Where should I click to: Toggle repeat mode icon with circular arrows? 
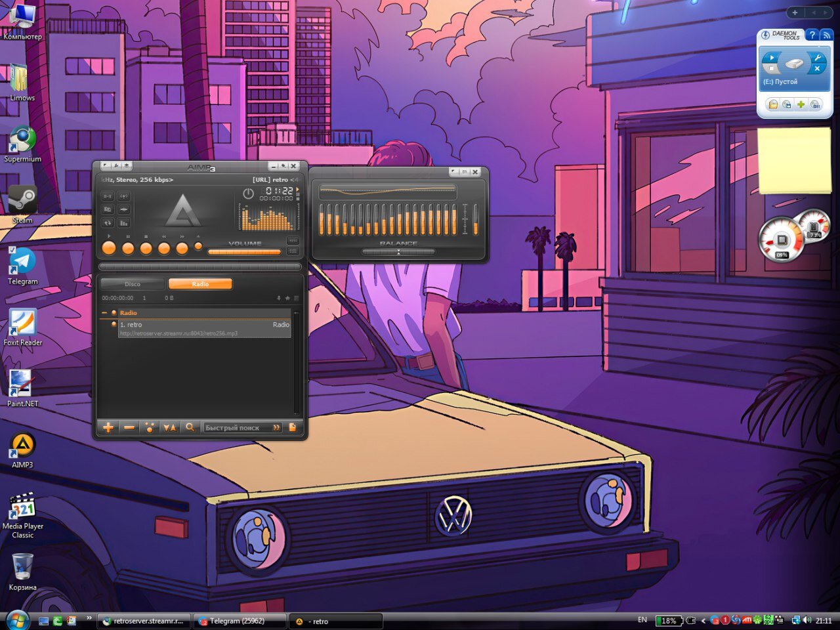coord(108,223)
